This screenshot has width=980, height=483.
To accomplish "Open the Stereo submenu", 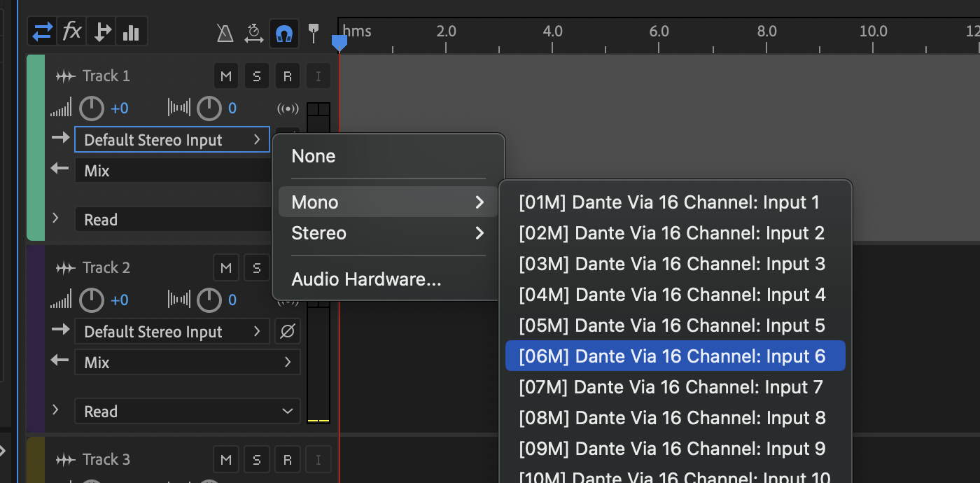I will (x=388, y=233).
